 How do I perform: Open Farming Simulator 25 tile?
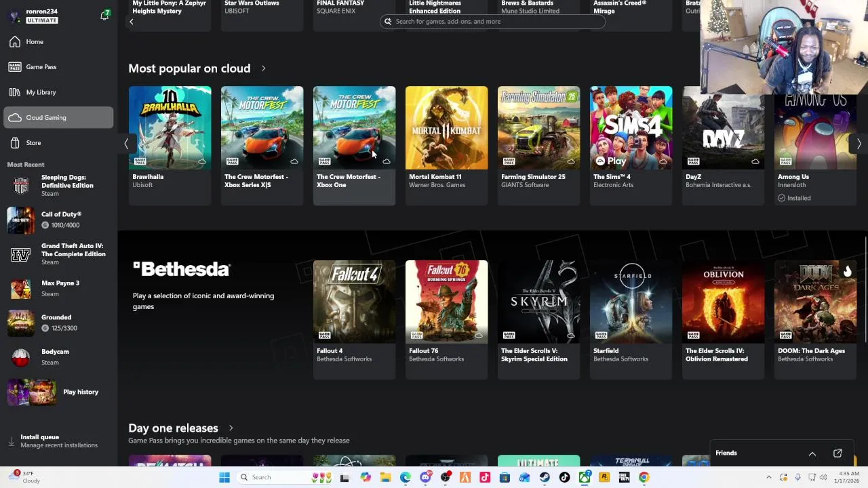point(538,145)
